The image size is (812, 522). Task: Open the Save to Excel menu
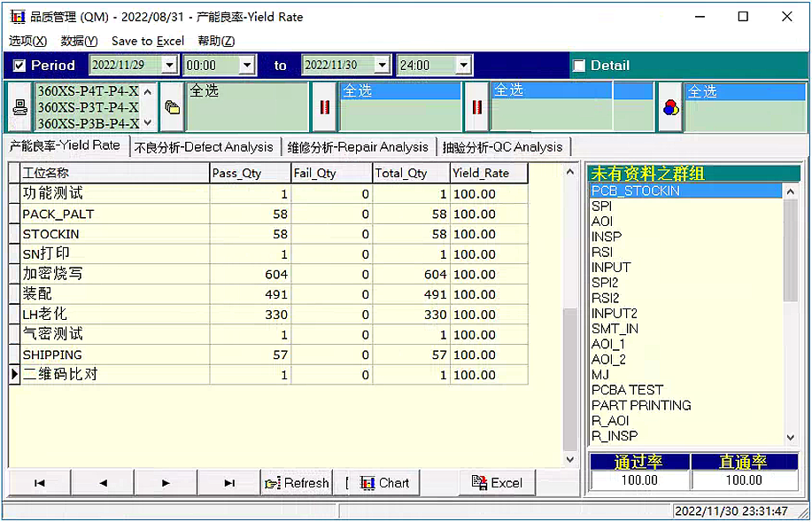148,41
